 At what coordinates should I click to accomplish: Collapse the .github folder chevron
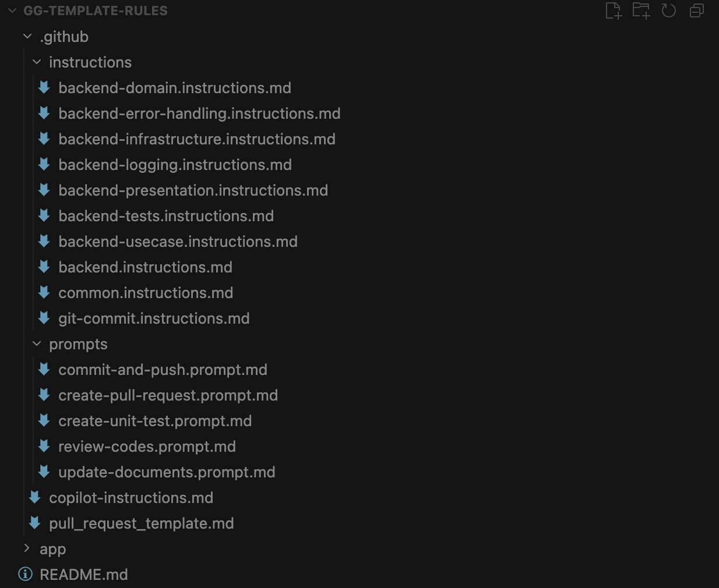click(27, 37)
